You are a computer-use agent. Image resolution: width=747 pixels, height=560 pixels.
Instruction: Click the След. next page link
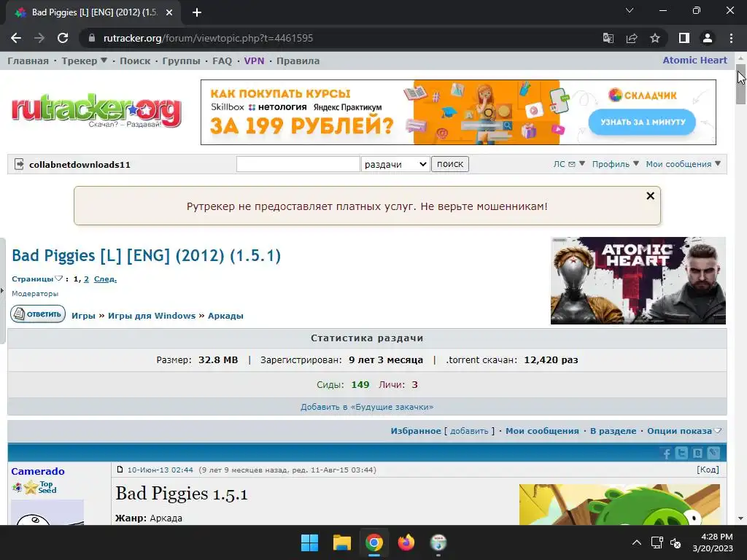point(105,279)
